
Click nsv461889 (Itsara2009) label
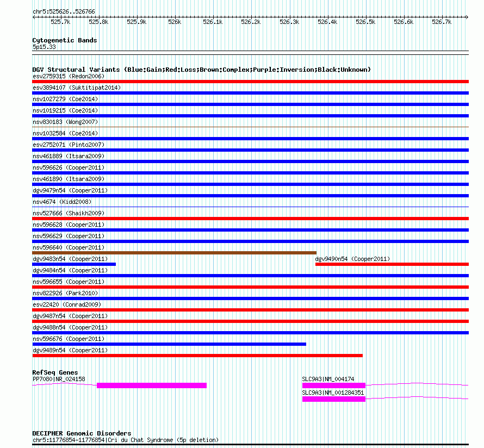(x=69, y=156)
